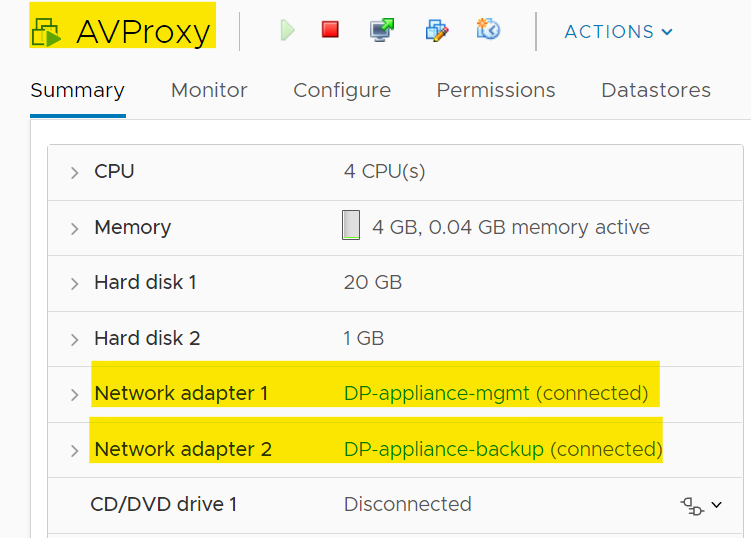The image size is (751, 538).
Task: Go to the Permissions tab
Action: (496, 90)
